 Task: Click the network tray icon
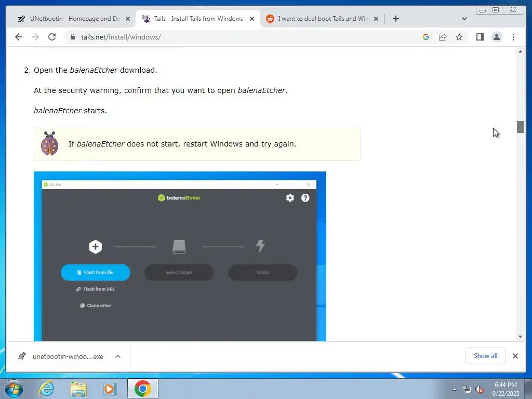pos(467,390)
